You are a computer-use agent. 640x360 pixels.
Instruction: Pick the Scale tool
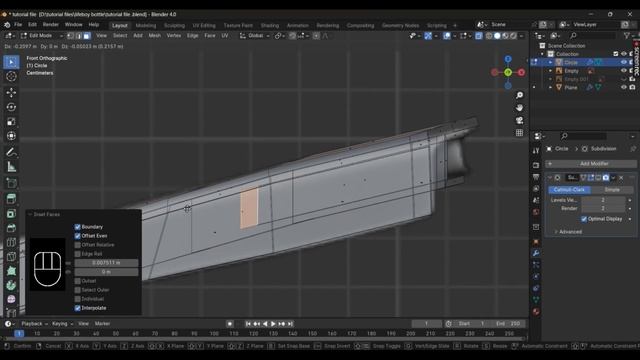[x=11, y=122]
